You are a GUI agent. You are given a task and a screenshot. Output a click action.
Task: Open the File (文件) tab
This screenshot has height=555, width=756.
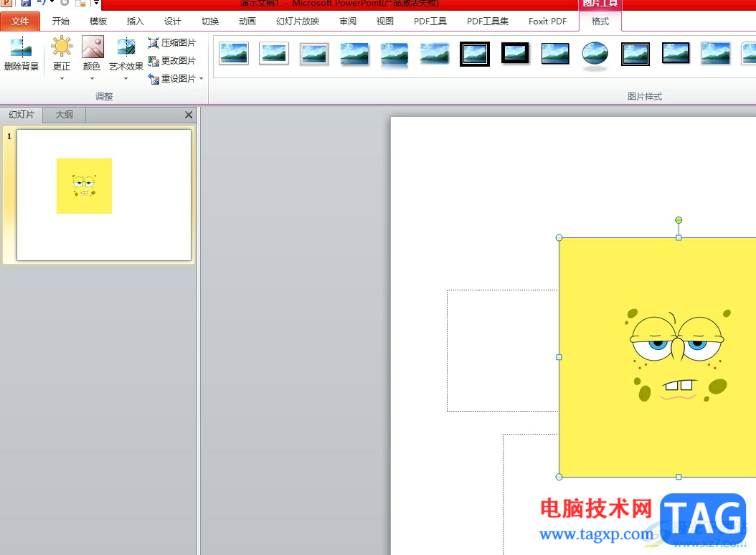(x=20, y=22)
